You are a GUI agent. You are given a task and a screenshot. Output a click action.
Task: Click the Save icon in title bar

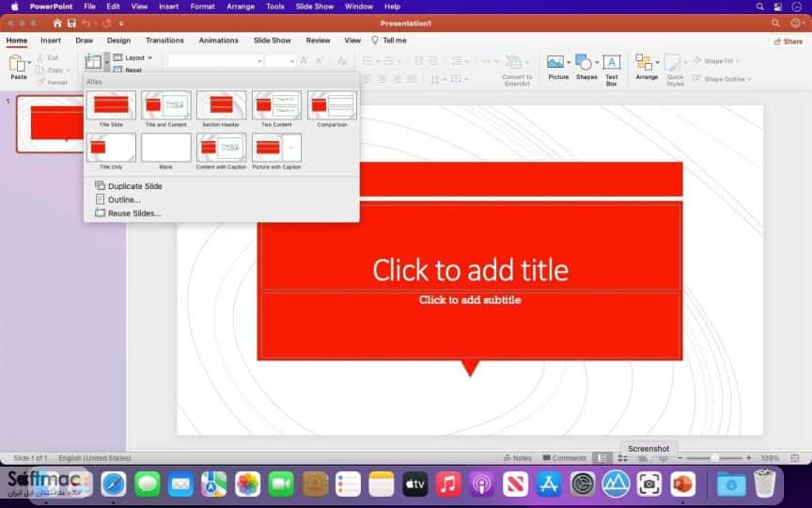71,24
